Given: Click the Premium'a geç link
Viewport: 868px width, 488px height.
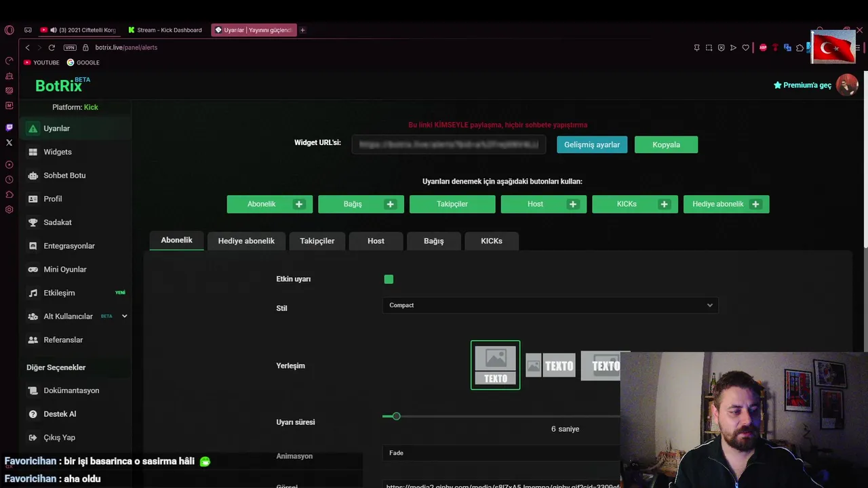Looking at the screenshot, I should point(802,85).
